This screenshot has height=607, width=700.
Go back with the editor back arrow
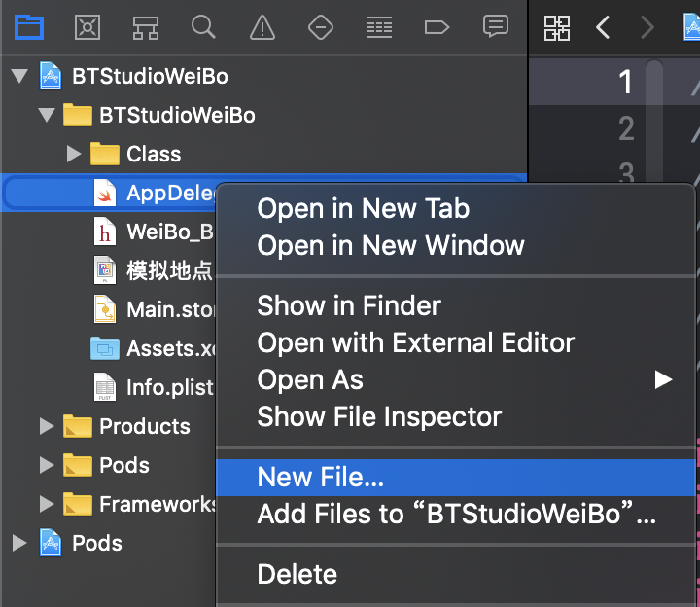click(603, 27)
